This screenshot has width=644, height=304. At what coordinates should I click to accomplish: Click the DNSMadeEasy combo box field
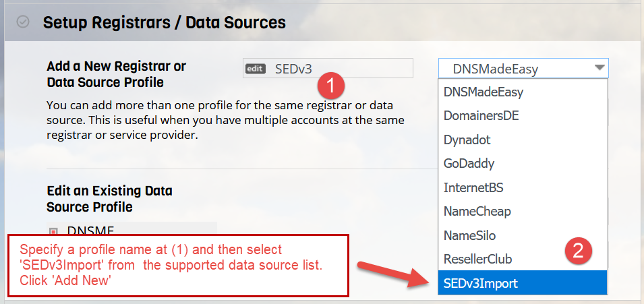pos(523,68)
